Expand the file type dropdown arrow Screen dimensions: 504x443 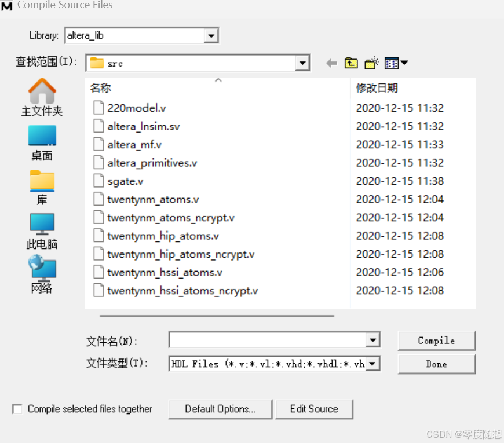(x=373, y=364)
